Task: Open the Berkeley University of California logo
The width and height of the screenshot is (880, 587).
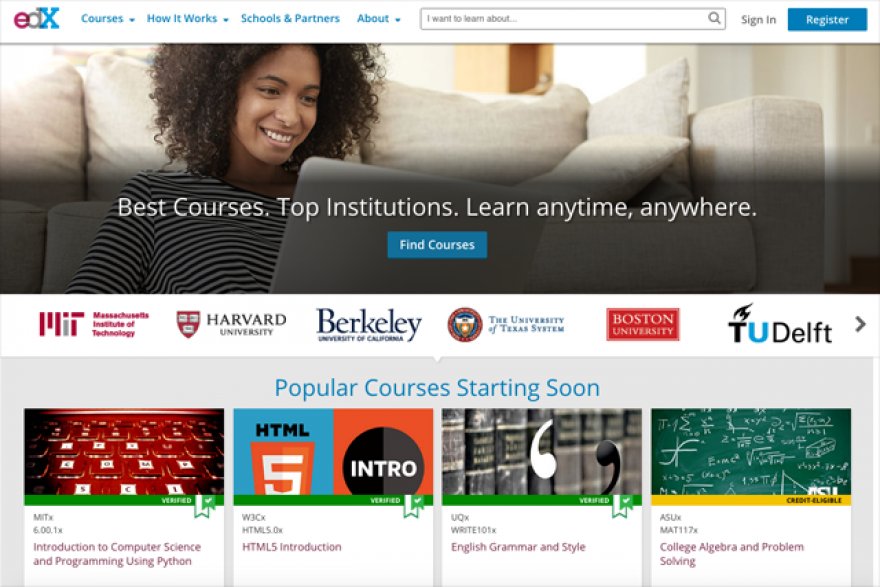Action: pyautogui.click(x=369, y=324)
